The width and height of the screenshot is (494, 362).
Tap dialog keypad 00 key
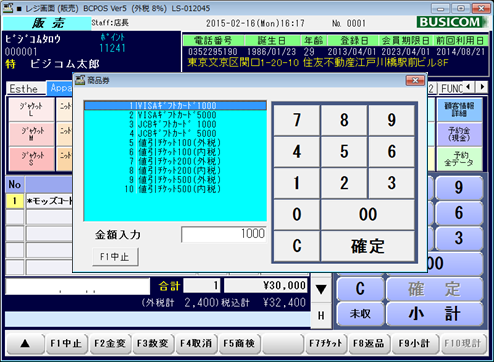pyautogui.click(x=368, y=214)
